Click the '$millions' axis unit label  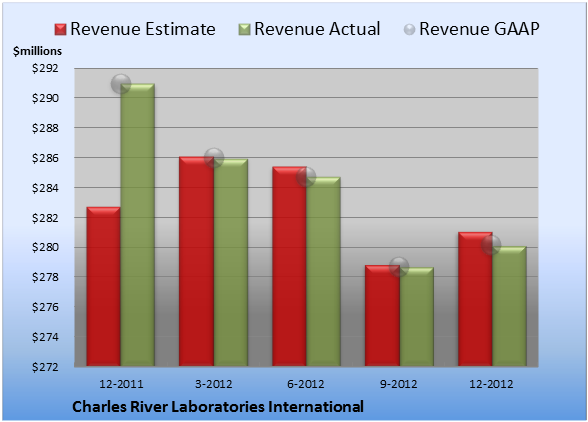[x=38, y=51]
